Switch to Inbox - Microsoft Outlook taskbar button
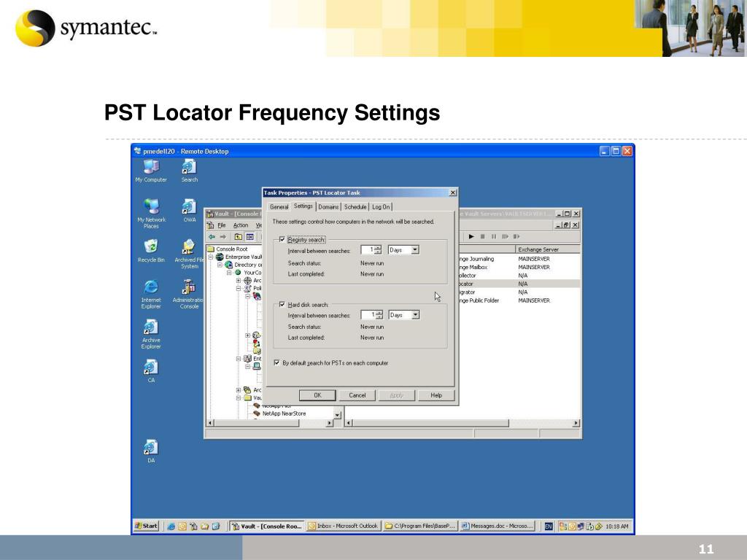747x560 pixels. coord(343,526)
